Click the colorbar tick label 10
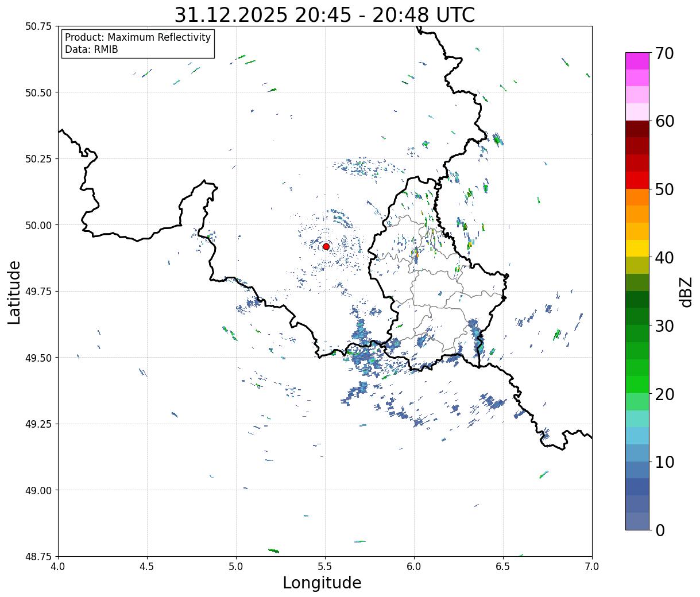Image resolution: width=700 pixels, height=597 pixels. pos(664,462)
